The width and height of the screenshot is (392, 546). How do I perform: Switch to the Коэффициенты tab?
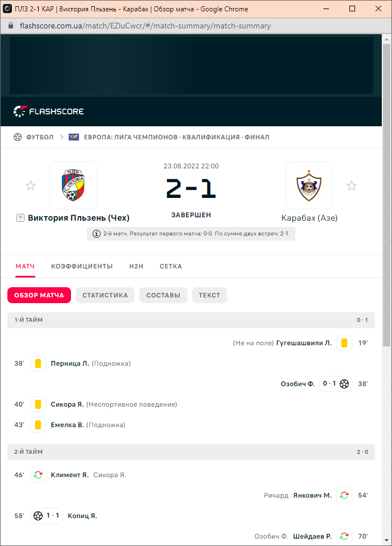point(82,266)
